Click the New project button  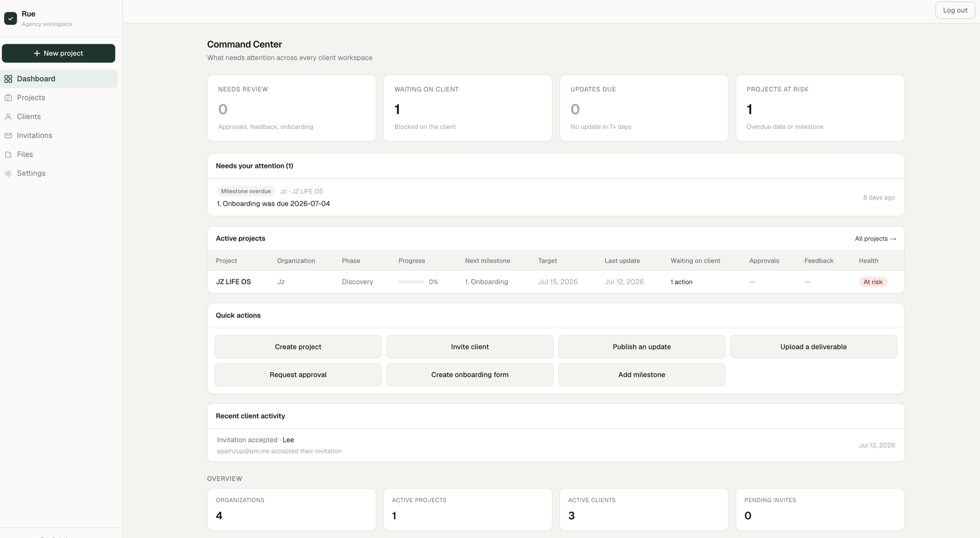(58, 53)
